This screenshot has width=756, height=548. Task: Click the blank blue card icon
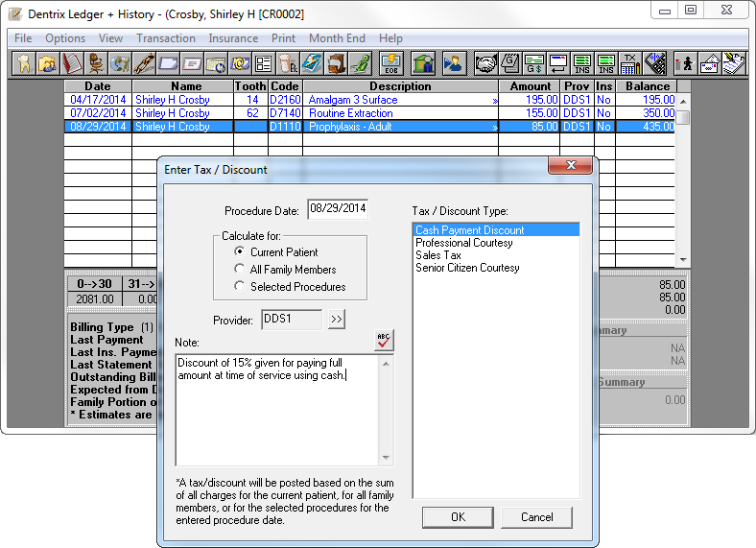click(168, 63)
